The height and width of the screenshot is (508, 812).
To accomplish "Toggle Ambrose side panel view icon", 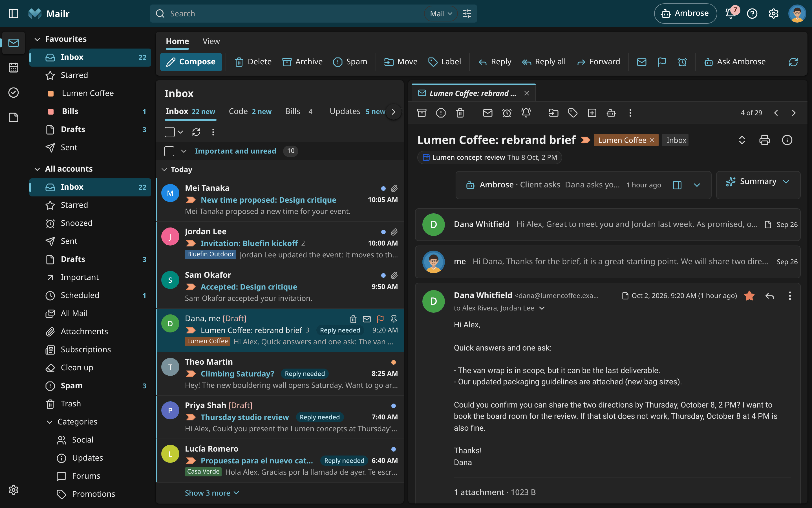I will (677, 185).
